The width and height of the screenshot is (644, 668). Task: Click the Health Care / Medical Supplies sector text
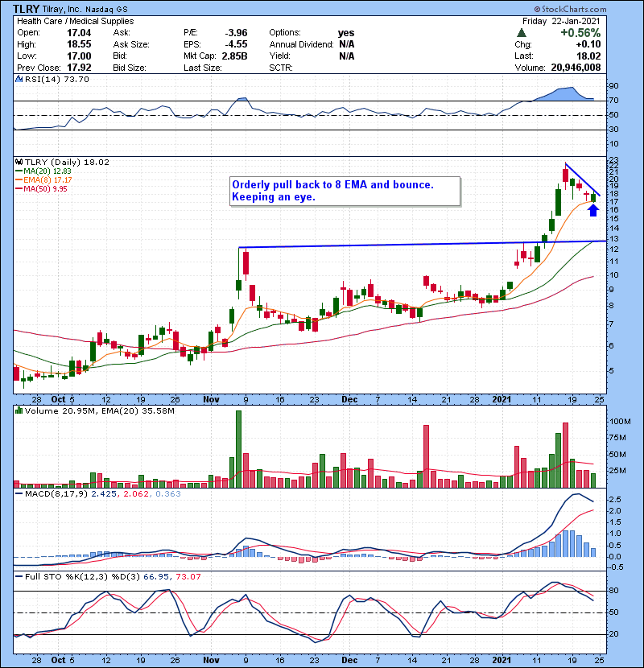76,21
